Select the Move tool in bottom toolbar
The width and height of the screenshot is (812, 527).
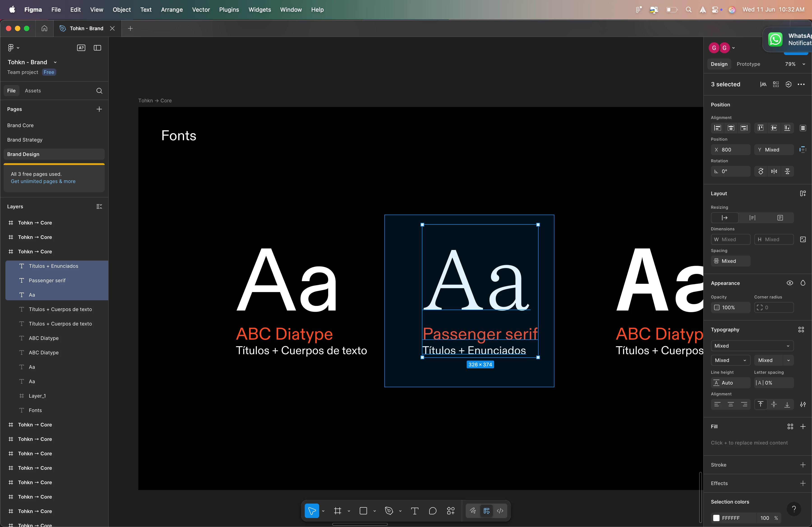coord(311,511)
